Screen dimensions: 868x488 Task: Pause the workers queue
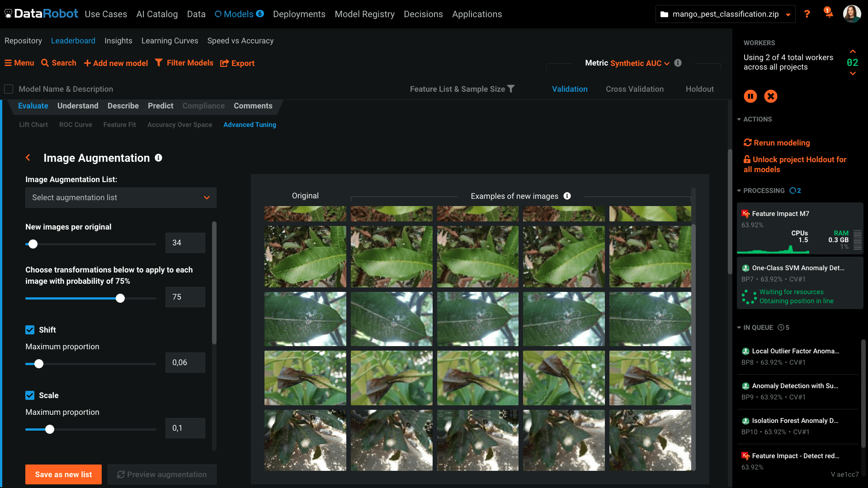click(x=750, y=96)
